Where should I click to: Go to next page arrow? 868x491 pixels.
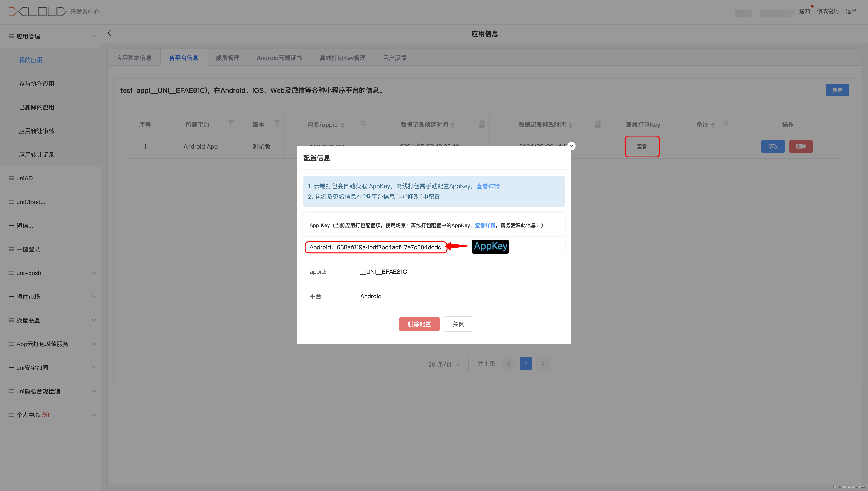click(543, 364)
